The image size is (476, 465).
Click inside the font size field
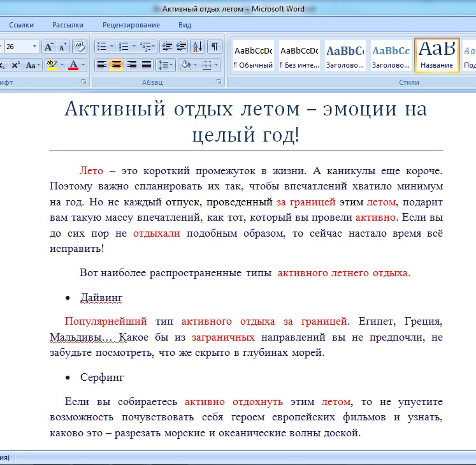18,47
